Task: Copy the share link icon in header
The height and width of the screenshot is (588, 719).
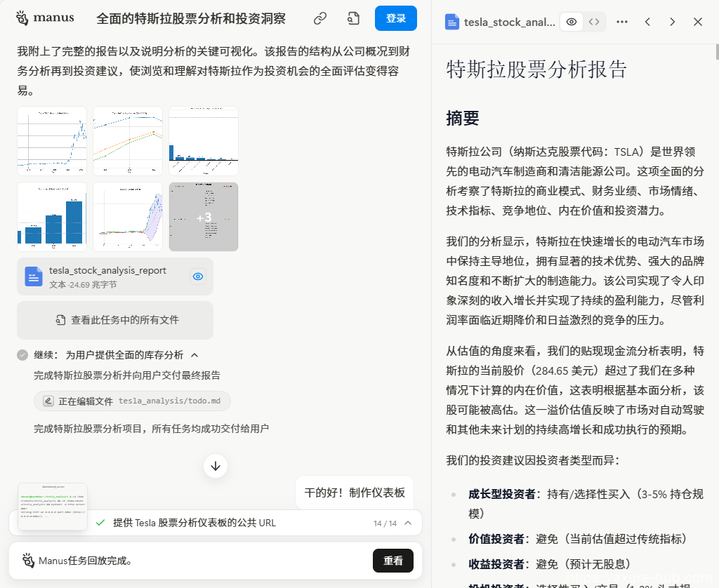Action: click(320, 19)
